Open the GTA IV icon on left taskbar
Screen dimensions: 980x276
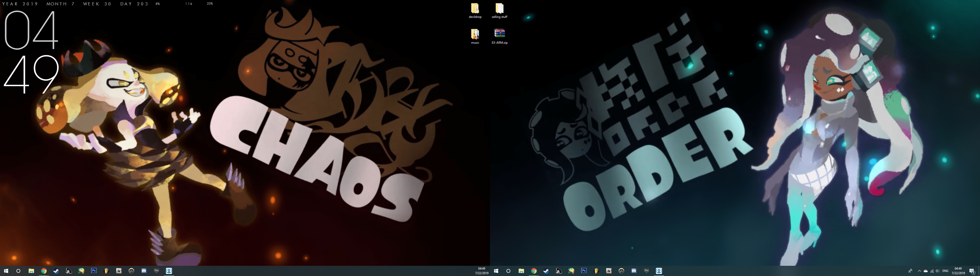pyautogui.click(x=119, y=271)
